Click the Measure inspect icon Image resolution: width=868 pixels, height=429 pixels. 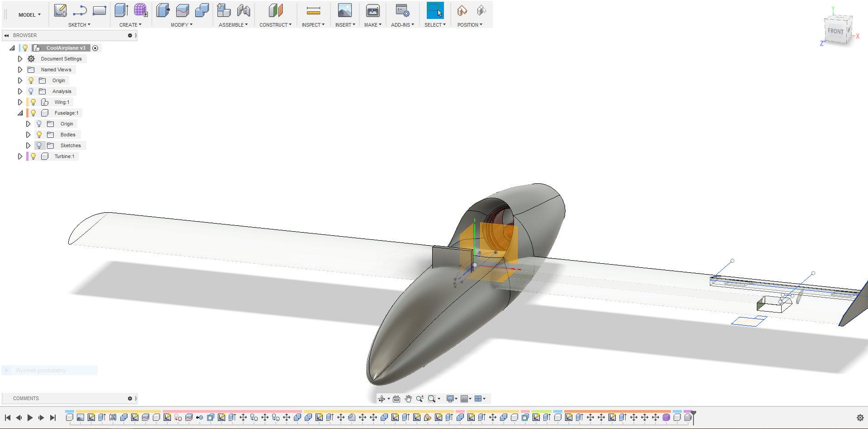[x=313, y=10]
